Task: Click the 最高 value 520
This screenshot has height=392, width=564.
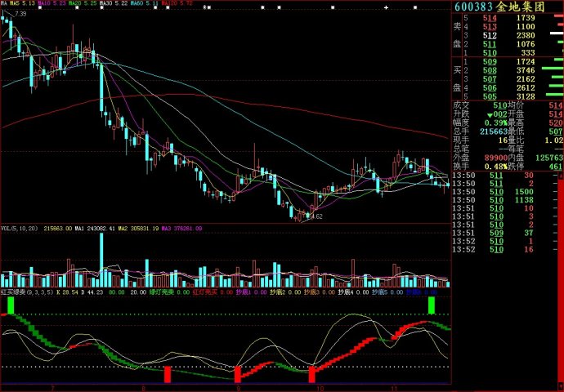Action: click(556, 122)
